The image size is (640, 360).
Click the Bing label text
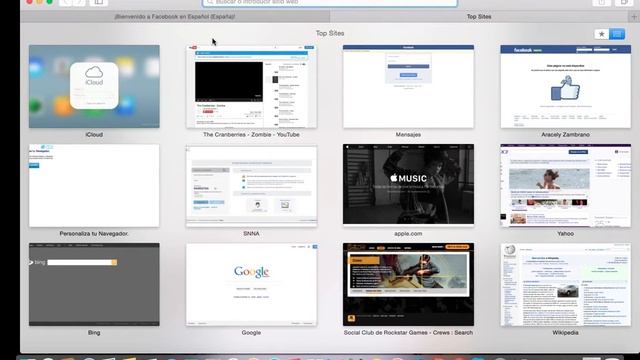pos(94,333)
